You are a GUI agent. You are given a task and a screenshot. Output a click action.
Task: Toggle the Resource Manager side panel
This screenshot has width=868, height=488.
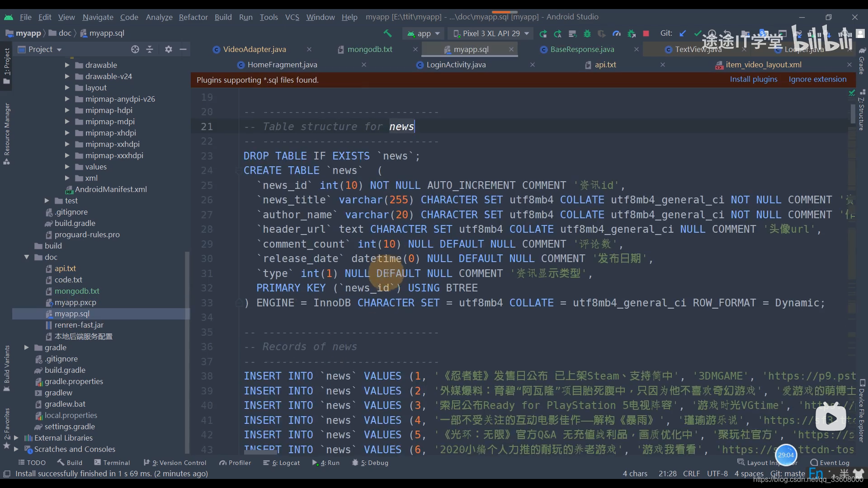coord(7,134)
